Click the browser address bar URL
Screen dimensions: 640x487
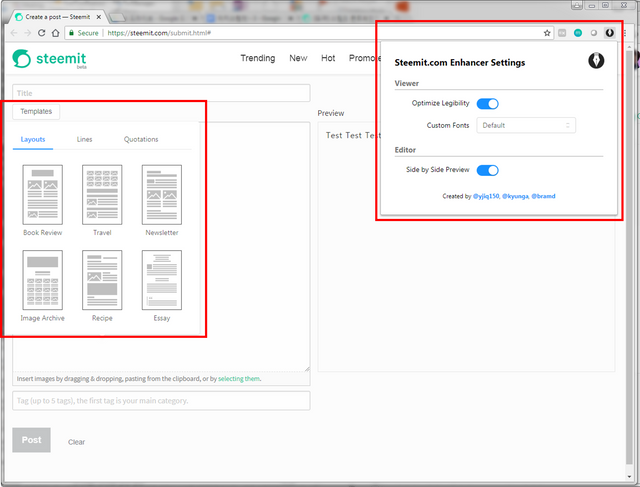point(159,33)
